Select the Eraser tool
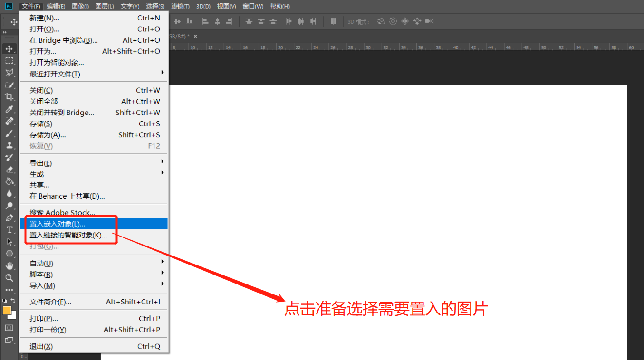The width and height of the screenshot is (644, 360). tap(9, 170)
